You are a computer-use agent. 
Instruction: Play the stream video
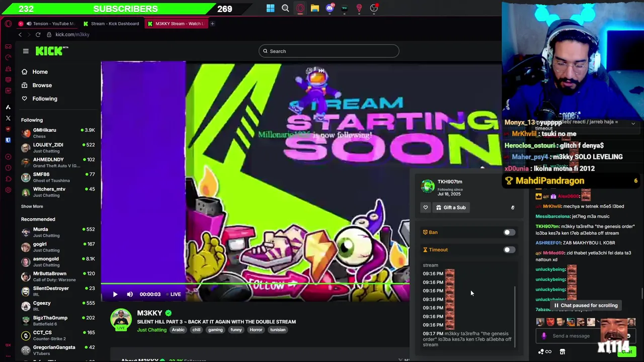[115, 294]
